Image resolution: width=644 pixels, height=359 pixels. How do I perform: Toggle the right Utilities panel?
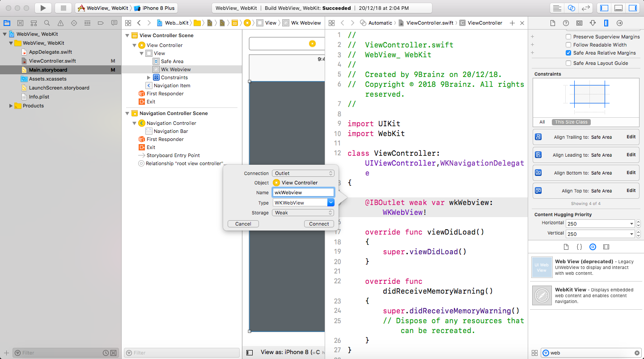(633, 8)
